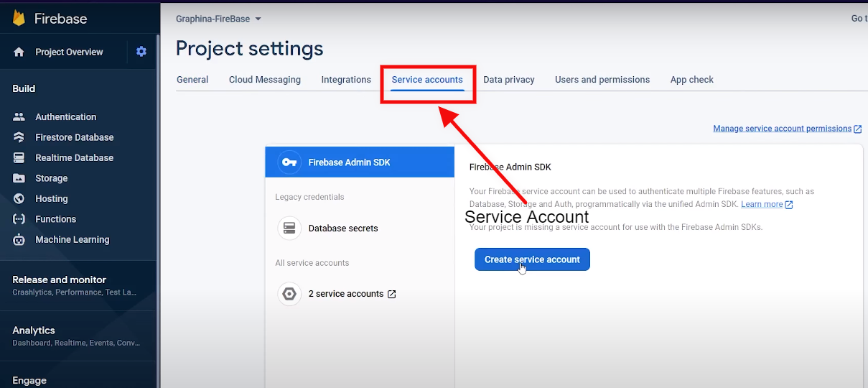This screenshot has height=388, width=868.
Task: Click external link icon beside 2 service accounts
Action: point(392,294)
